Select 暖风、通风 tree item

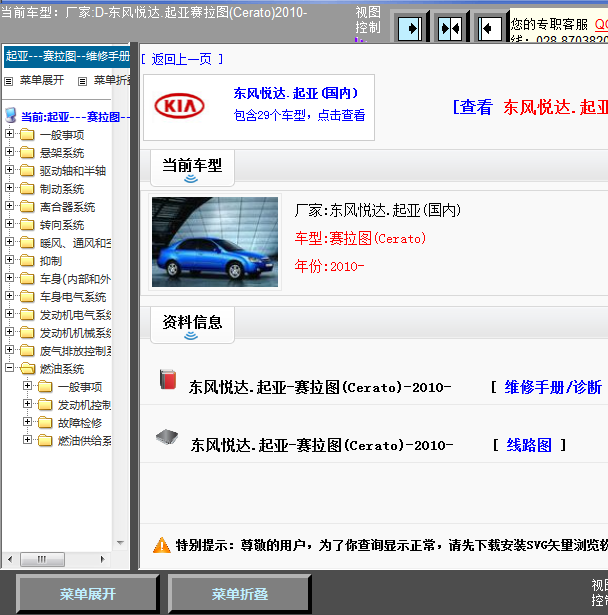click(75, 243)
